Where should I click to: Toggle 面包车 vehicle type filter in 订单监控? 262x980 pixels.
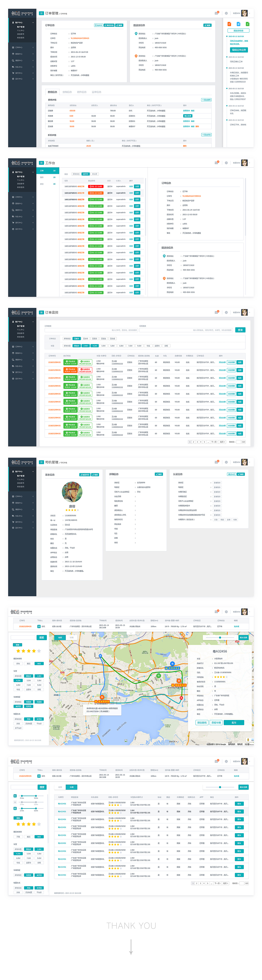pos(76,346)
